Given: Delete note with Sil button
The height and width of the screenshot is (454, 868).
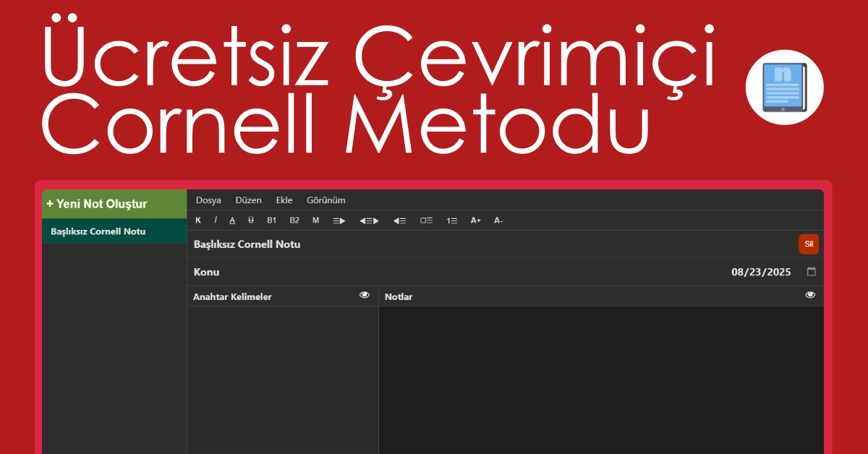Looking at the screenshot, I should pos(809,244).
